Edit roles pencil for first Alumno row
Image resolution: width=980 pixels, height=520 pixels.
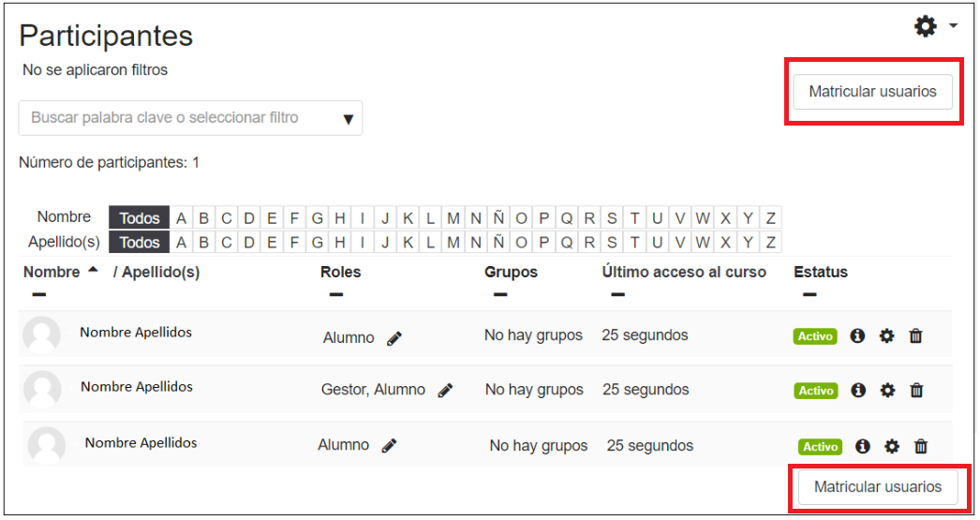click(x=394, y=339)
